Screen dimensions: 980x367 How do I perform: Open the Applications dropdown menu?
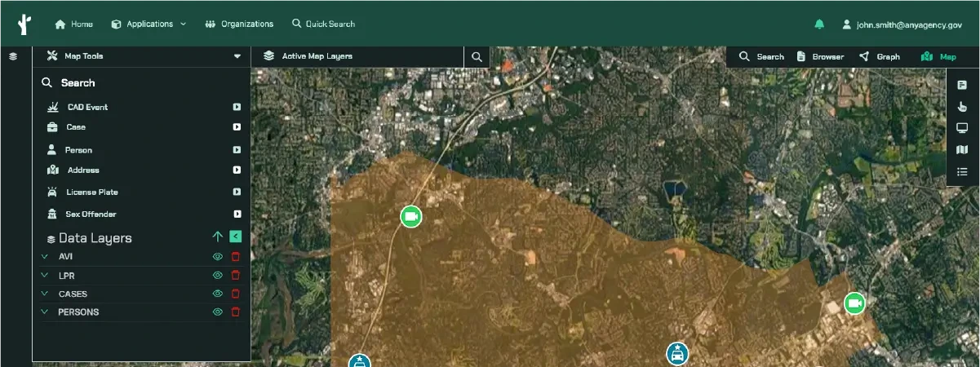click(149, 24)
